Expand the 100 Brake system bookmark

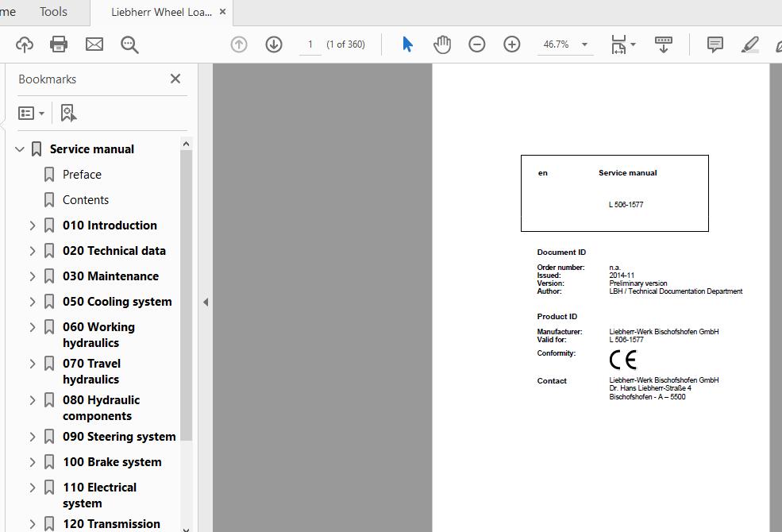(x=33, y=462)
